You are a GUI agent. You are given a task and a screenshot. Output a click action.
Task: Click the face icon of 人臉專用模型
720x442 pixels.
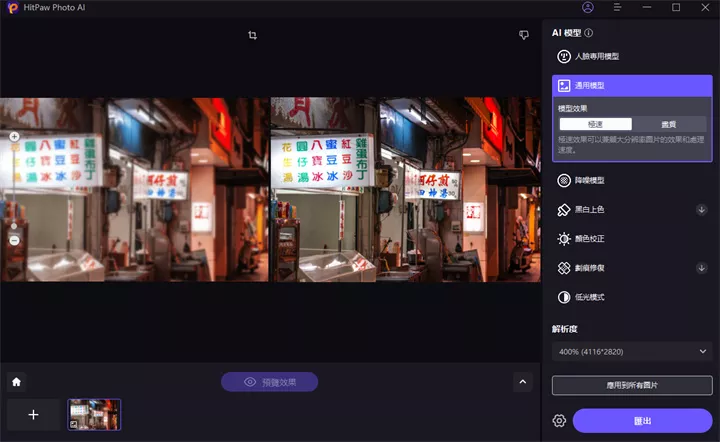pos(563,56)
